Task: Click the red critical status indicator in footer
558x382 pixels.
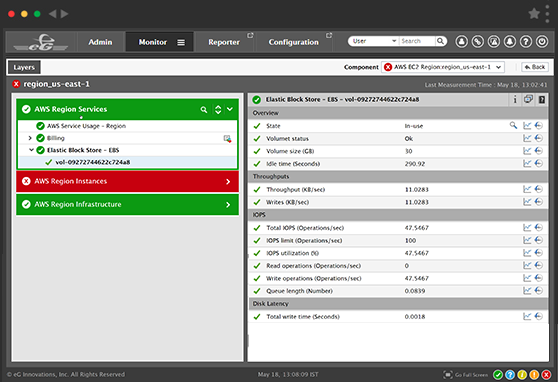Action: [x=546, y=375]
